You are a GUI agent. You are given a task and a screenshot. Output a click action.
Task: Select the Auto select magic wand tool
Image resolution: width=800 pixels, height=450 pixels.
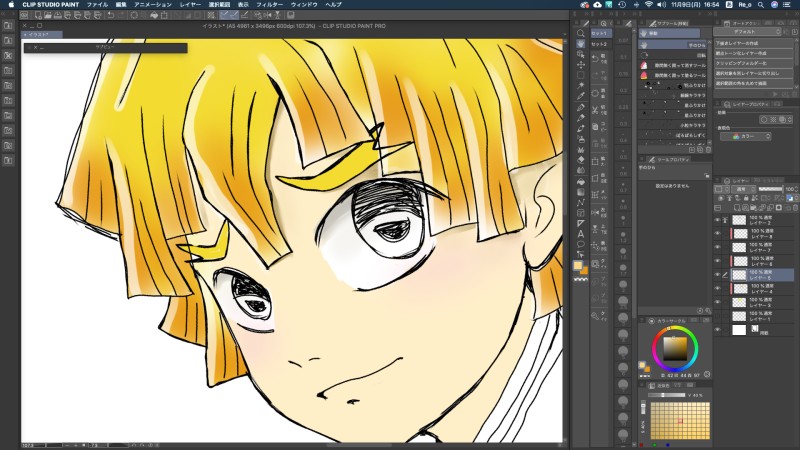(581, 85)
